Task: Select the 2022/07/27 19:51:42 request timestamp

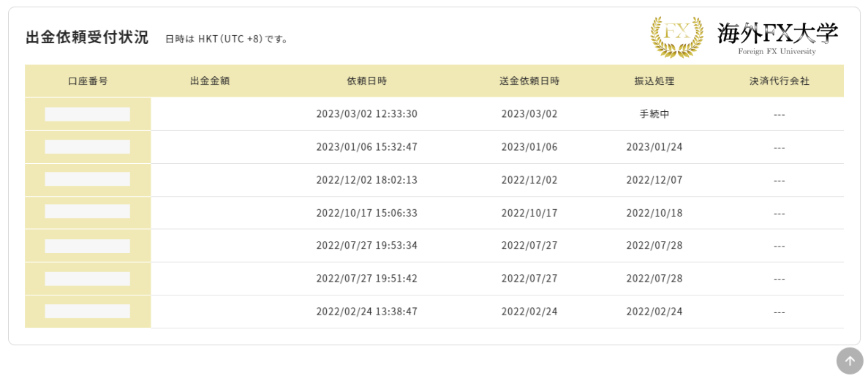Action: (x=366, y=279)
